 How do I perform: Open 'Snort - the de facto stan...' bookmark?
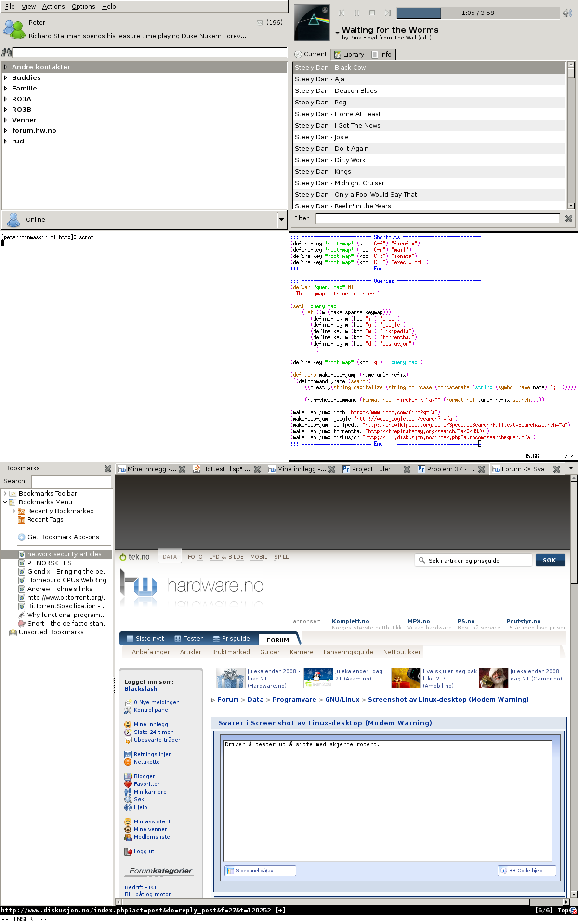64,623
